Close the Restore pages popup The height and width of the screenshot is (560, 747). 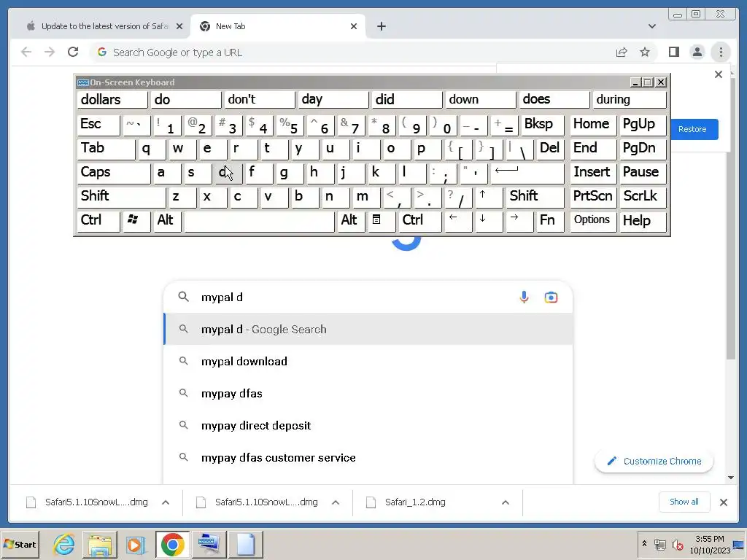(719, 74)
